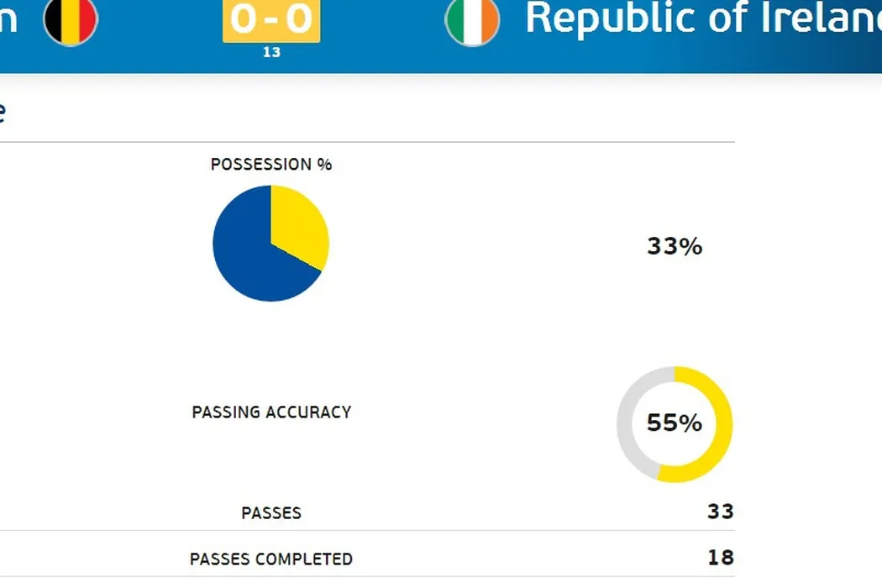The image size is (882, 588).
Task: Click the PASSING ACCURACY label
Action: 271,412
